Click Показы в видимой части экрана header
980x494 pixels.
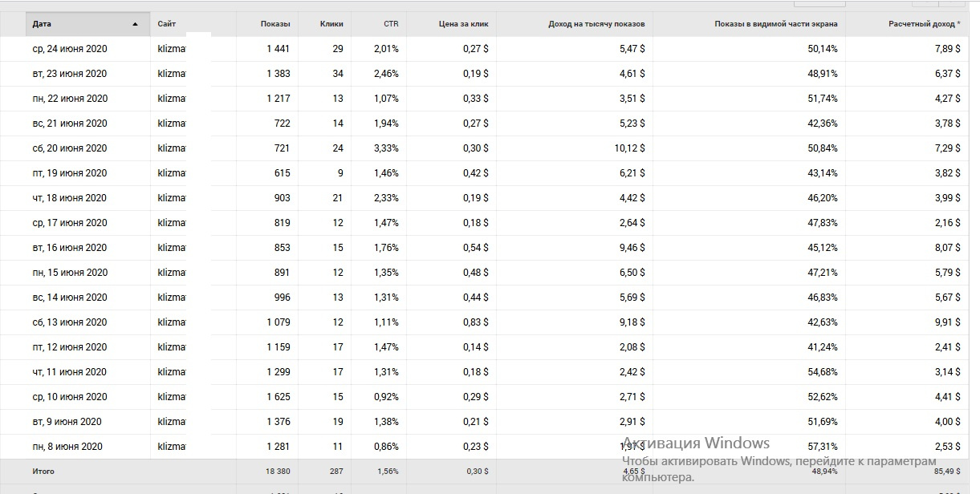click(x=775, y=24)
